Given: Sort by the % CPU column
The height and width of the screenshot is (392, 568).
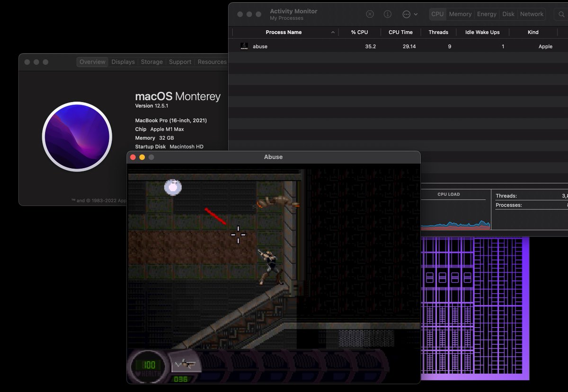Looking at the screenshot, I should pyautogui.click(x=359, y=32).
